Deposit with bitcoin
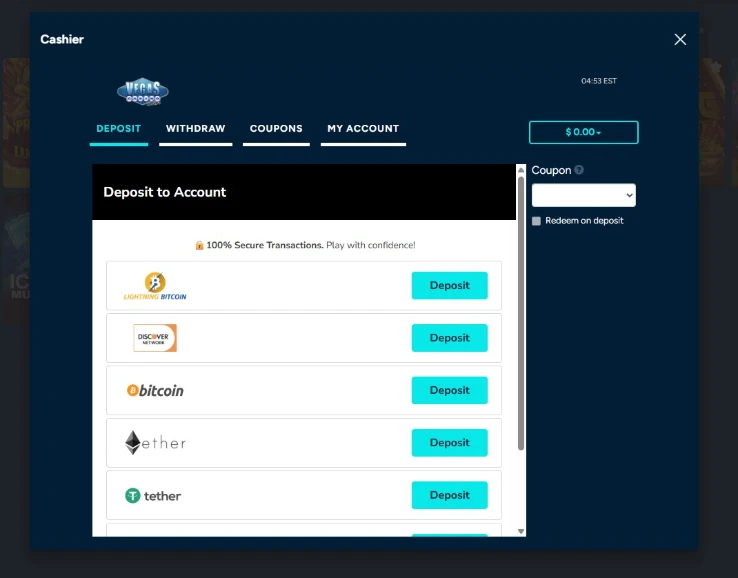 tap(449, 390)
